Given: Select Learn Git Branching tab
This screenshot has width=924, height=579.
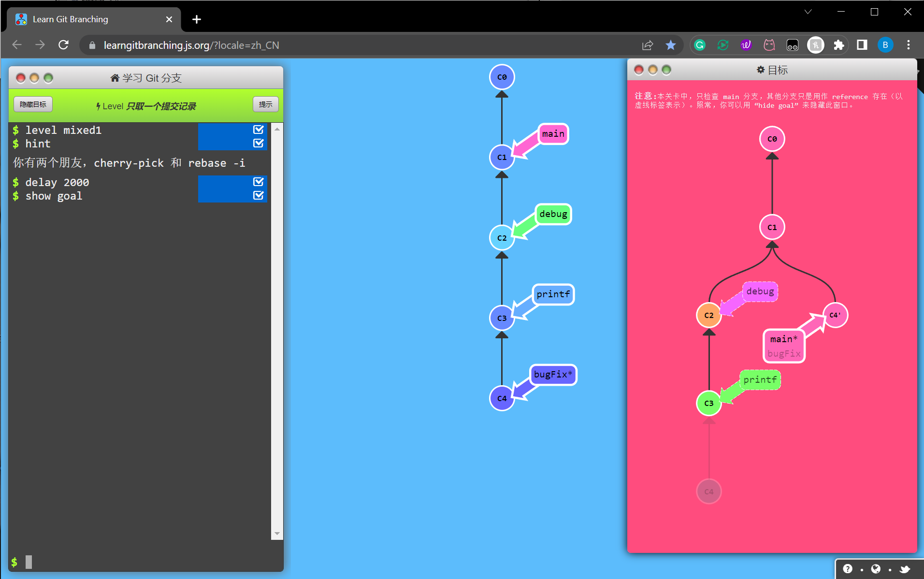Looking at the screenshot, I should tap(94, 19).
